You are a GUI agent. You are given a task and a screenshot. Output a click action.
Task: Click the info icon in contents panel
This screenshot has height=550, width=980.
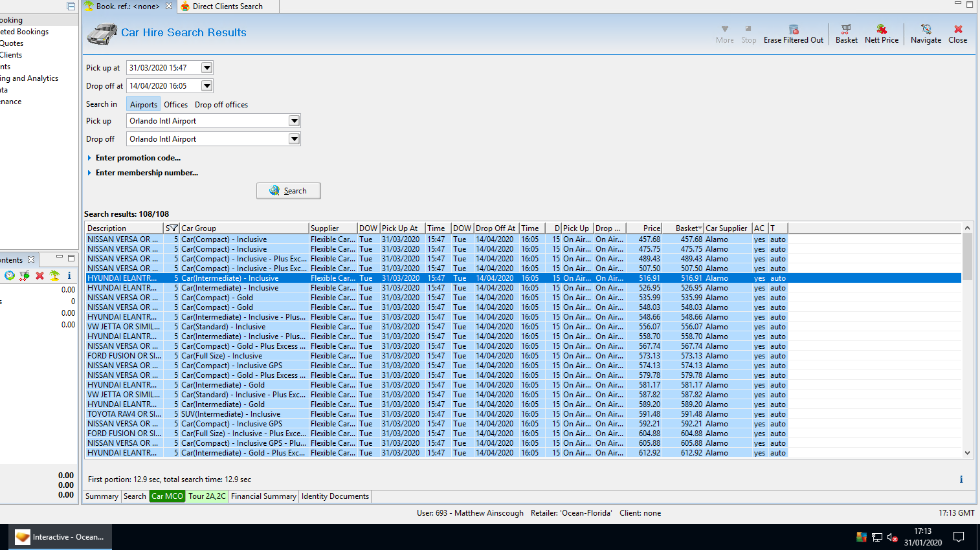[69, 276]
